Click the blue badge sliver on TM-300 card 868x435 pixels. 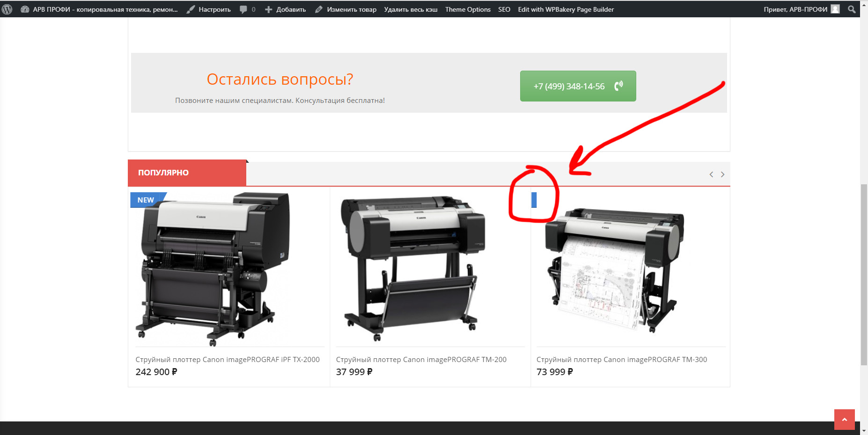[534, 200]
